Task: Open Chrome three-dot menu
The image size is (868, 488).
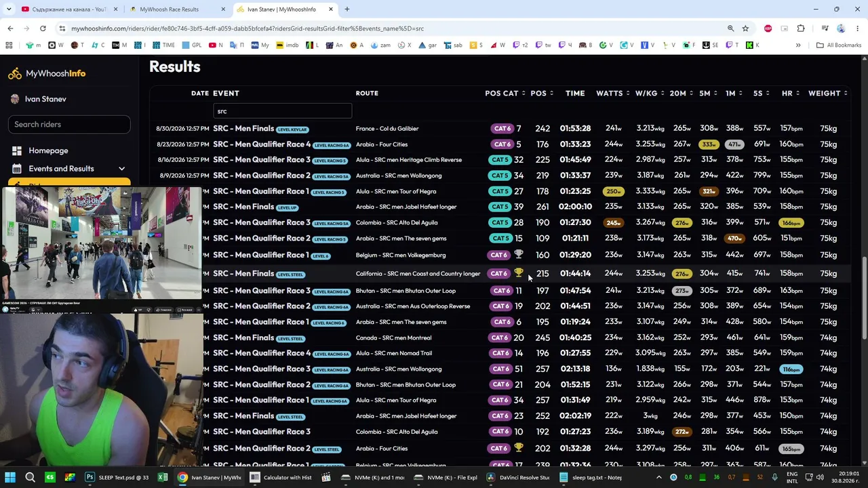Action: (857, 28)
